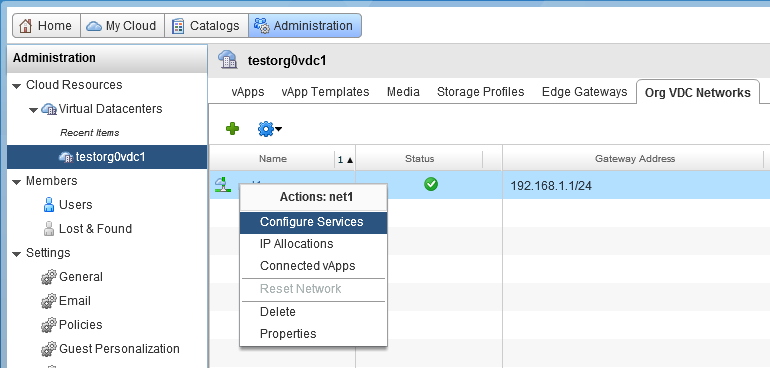
Task: Switch to the vApp Templates tab
Action: 326,92
